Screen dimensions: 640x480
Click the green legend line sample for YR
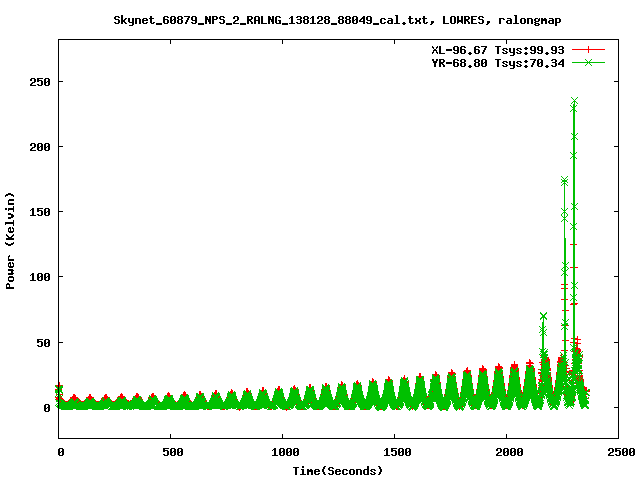click(588, 62)
